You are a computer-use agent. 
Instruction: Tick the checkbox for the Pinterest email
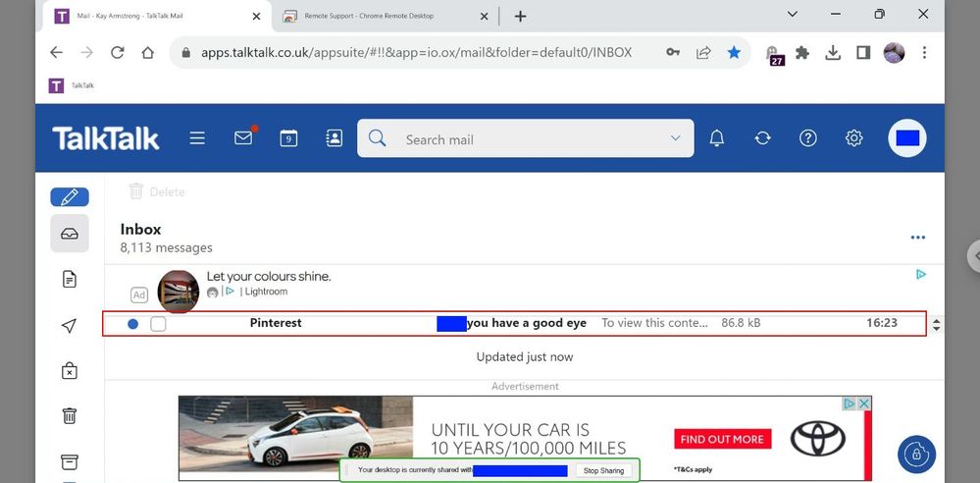(x=158, y=324)
